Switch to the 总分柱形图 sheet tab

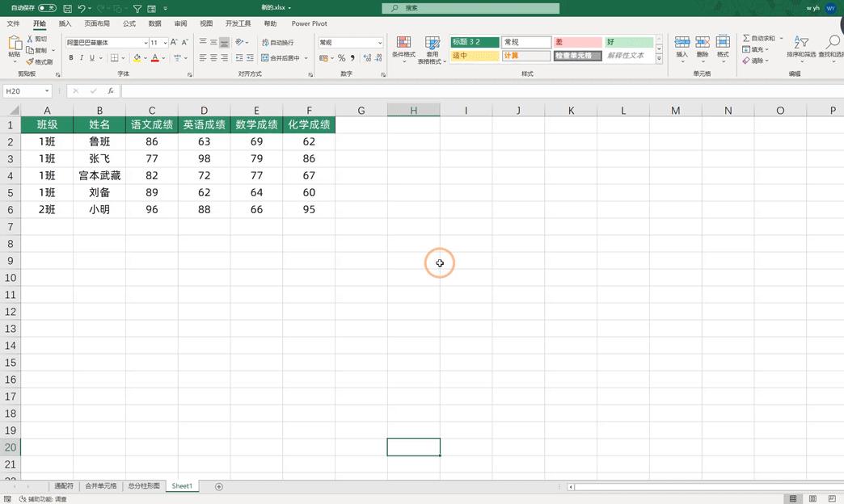click(144, 486)
